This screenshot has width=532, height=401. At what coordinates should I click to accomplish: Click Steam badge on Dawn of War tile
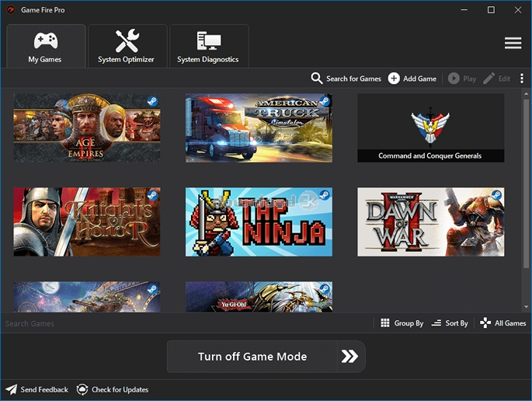click(496, 195)
